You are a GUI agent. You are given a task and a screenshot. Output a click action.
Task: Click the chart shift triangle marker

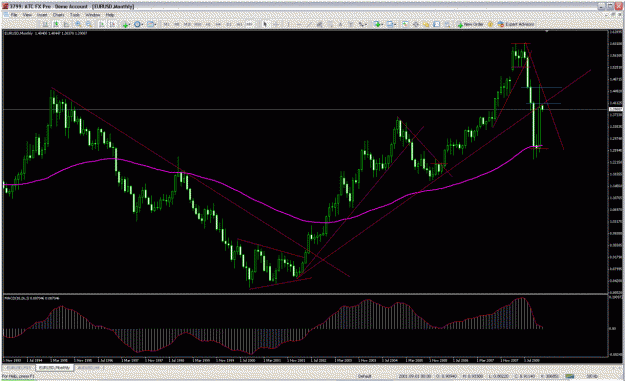(547, 31)
